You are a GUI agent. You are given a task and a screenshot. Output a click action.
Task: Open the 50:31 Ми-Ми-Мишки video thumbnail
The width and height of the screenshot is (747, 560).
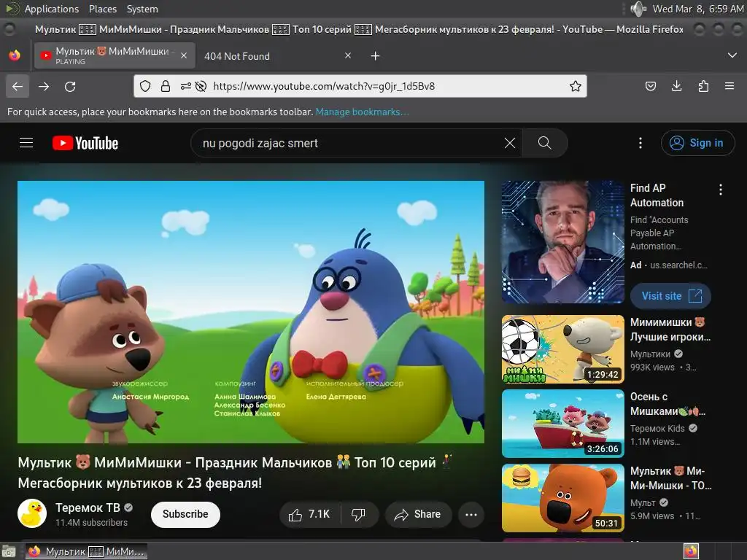(562, 497)
